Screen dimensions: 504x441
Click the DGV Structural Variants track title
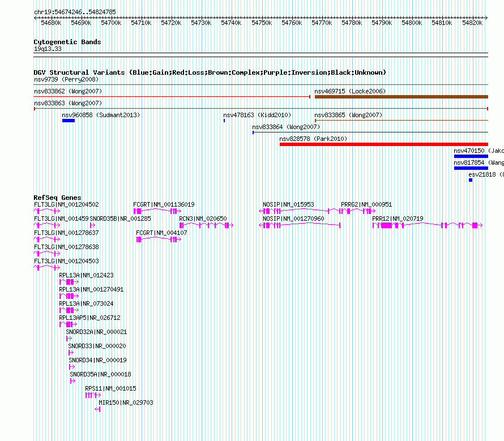point(210,72)
